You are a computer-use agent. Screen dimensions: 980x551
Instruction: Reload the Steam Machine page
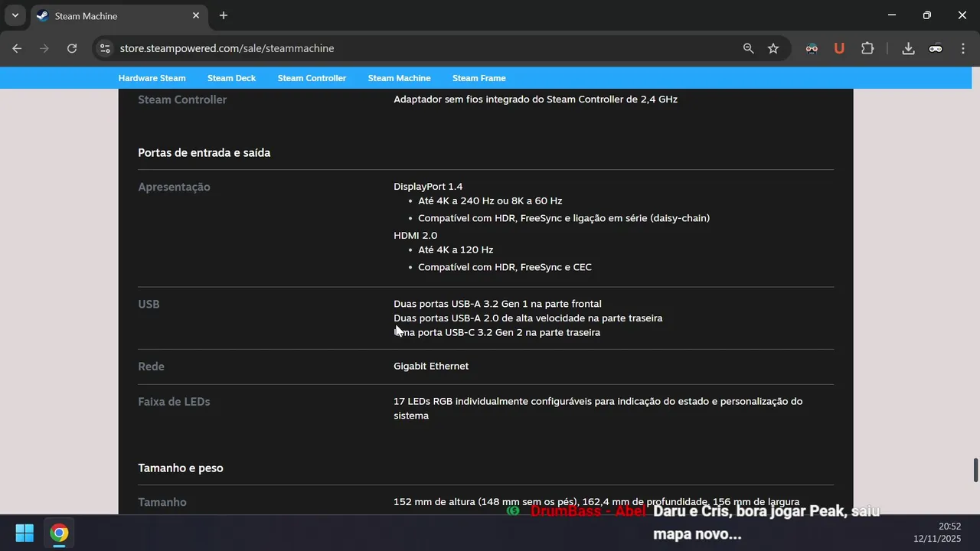(72, 48)
